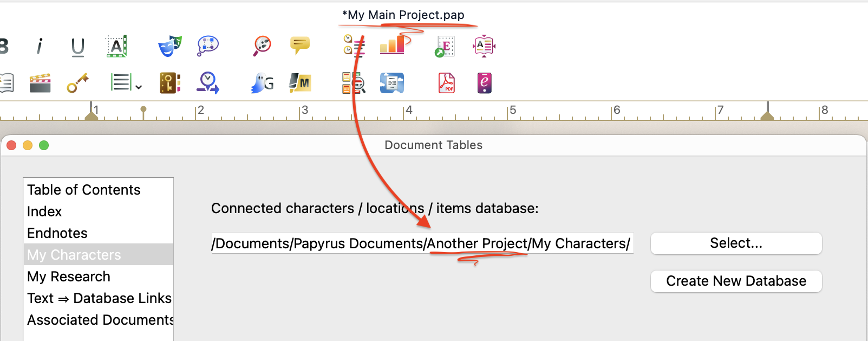This screenshot has height=341, width=868.
Task: Click the film clapperboard icon
Action: (x=40, y=83)
